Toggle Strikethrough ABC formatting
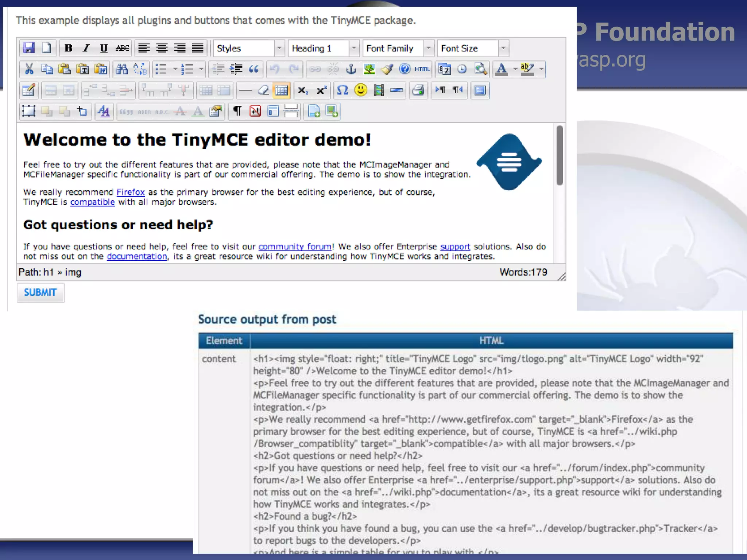This screenshot has height=560, width=747. tap(122, 48)
